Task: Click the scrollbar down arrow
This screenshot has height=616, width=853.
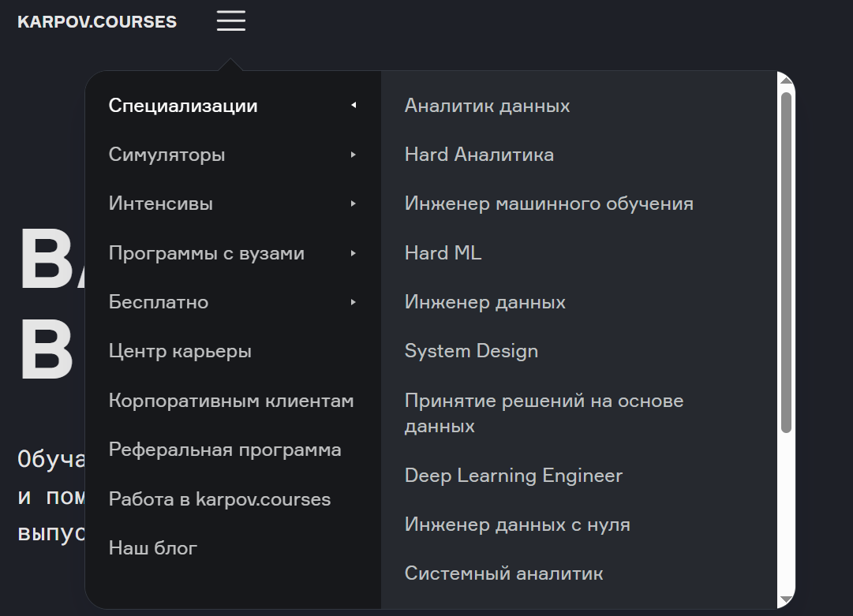Action: (786, 599)
